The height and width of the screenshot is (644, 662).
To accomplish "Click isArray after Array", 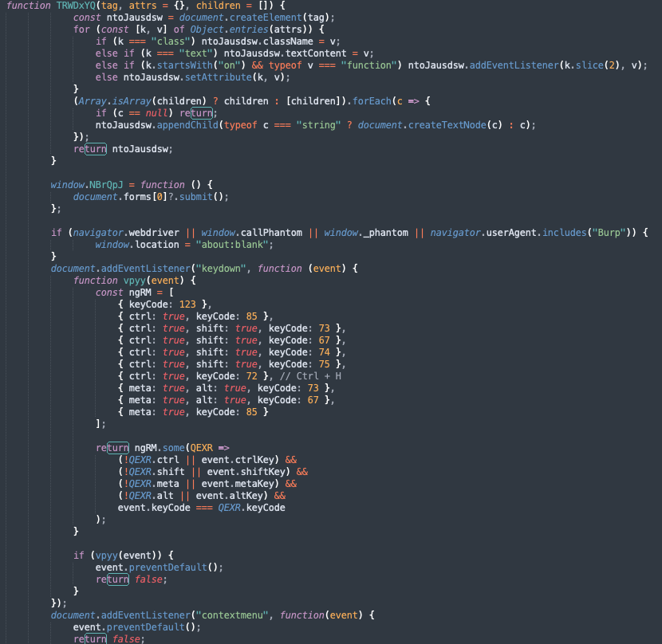I will [x=132, y=101].
